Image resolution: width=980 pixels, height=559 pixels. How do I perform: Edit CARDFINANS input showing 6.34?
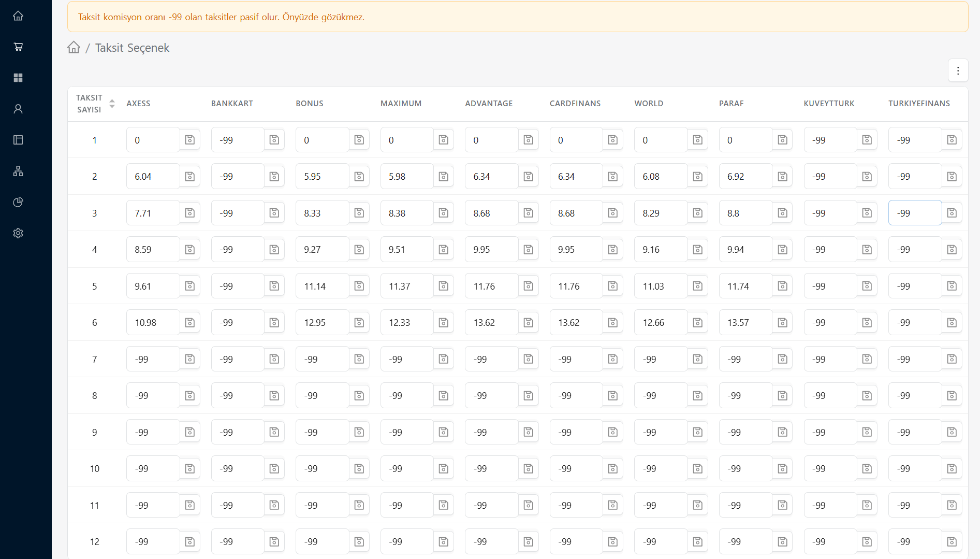pos(576,177)
